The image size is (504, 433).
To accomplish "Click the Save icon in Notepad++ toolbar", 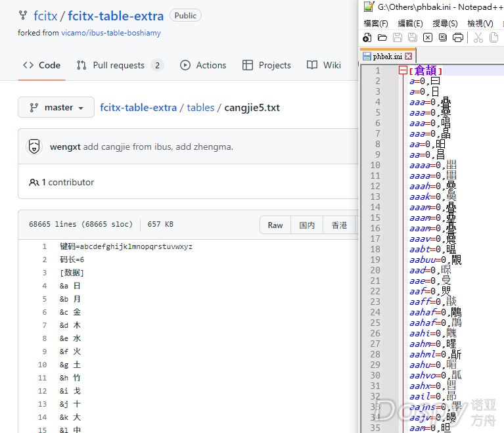I will [398, 38].
